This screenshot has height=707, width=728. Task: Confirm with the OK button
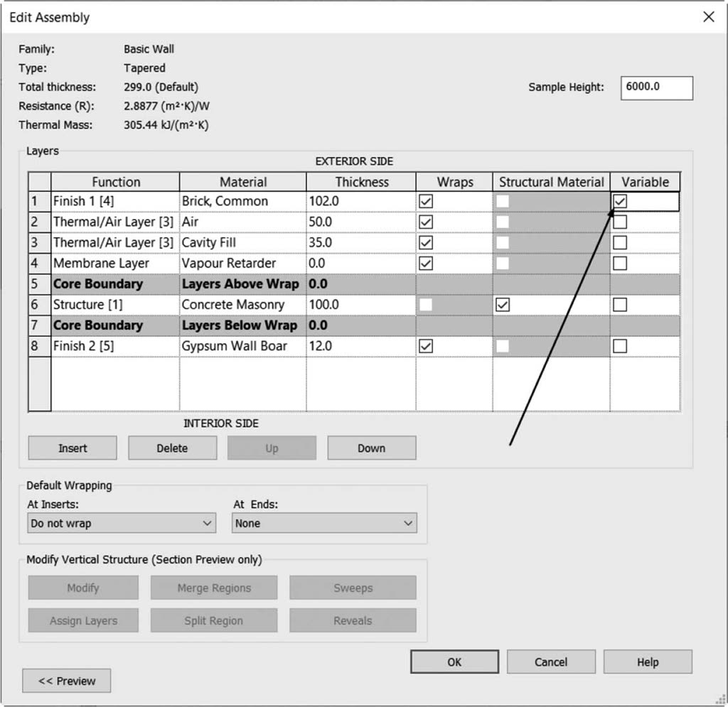(454, 662)
